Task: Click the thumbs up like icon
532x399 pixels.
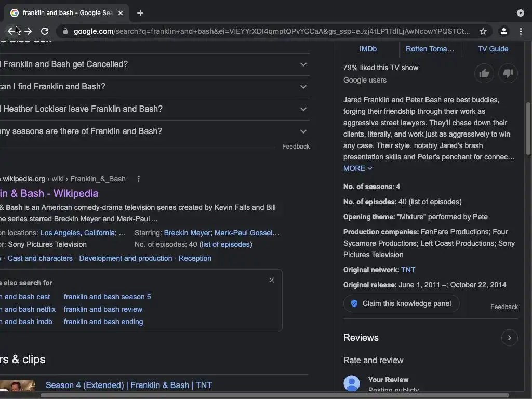Action: [484, 74]
